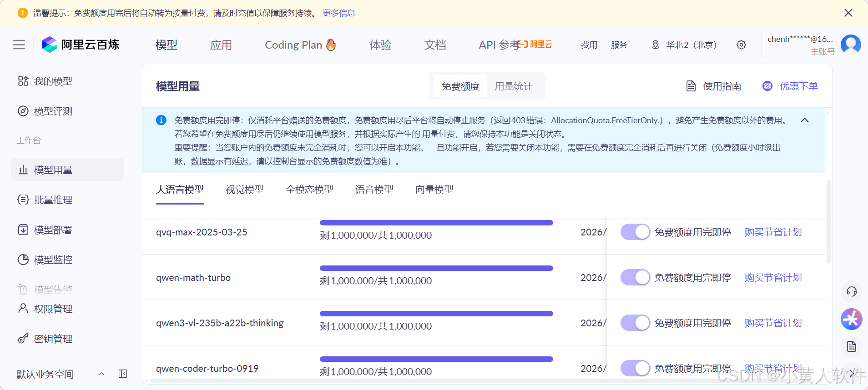Click the orange warning icon in banner

coord(23,13)
